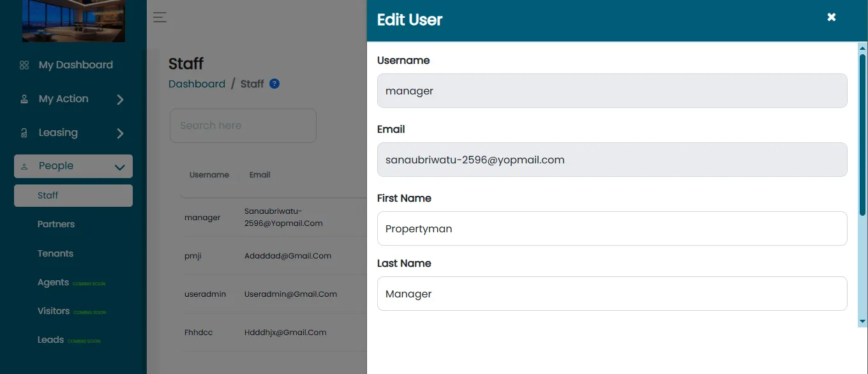Click the My Dashboard grid icon
The width and height of the screenshot is (868, 374).
(x=24, y=65)
